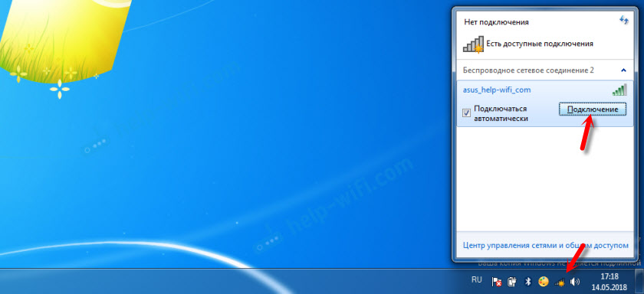This screenshot has height=294, width=644.
Task: Click the wireless network tray icon
Action: click(560, 282)
